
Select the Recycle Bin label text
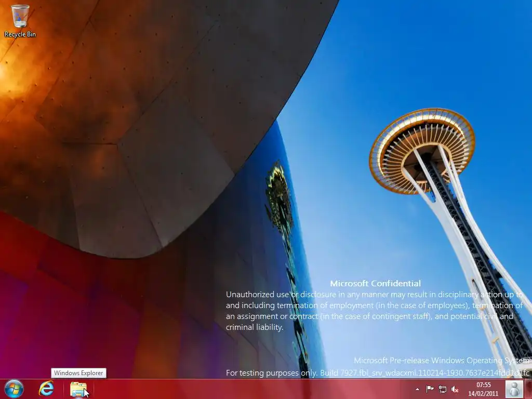20,34
